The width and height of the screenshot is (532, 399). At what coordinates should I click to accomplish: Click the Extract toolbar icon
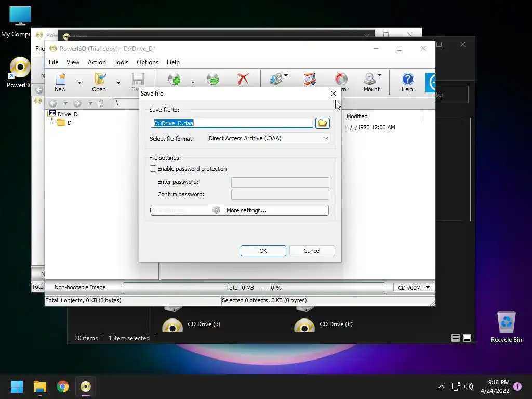212,79
